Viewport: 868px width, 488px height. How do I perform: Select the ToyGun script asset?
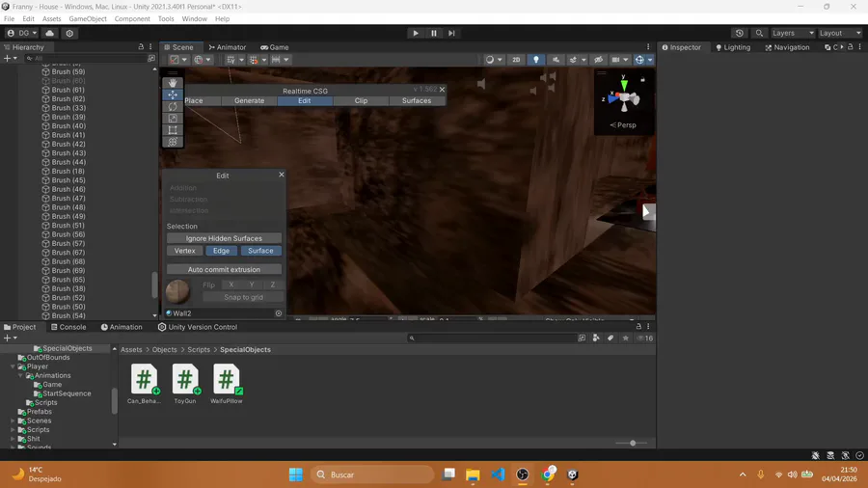point(185,379)
